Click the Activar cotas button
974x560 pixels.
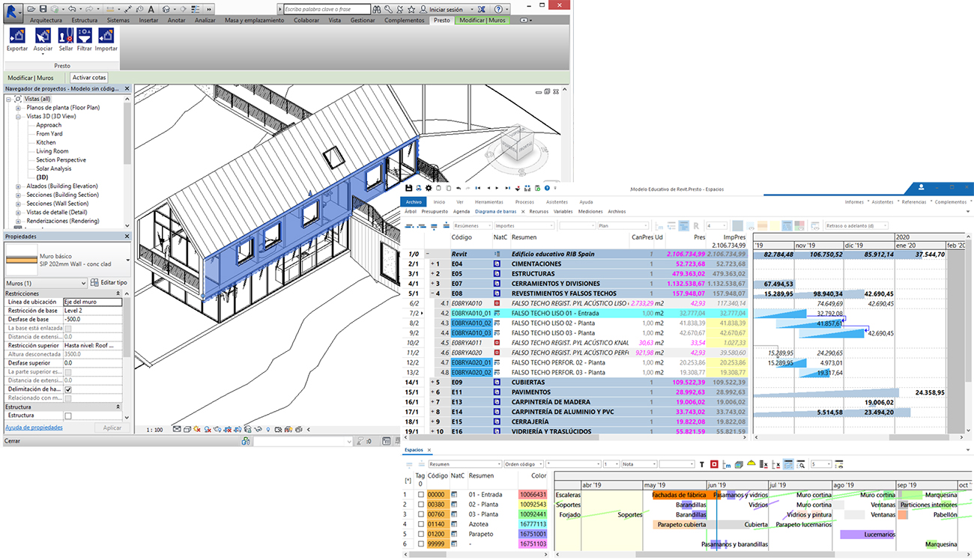[x=89, y=77]
